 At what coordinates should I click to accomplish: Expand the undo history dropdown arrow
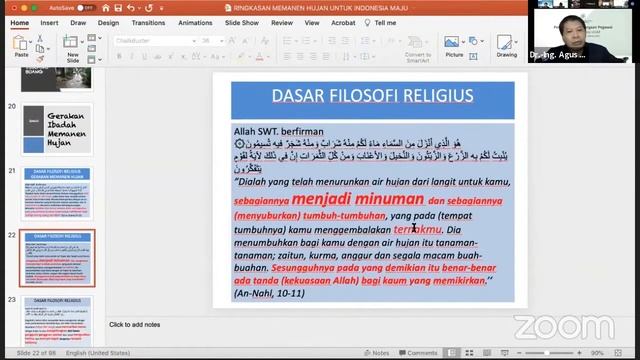pyautogui.click(x=139, y=8)
